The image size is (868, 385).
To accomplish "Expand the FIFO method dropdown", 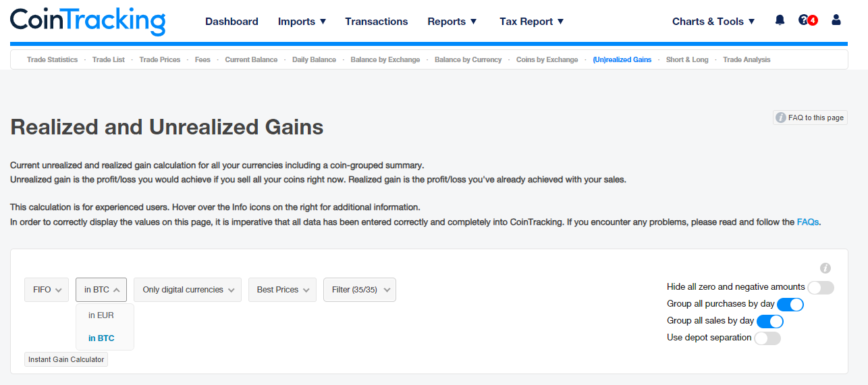I will pyautogui.click(x=47, y=290).
